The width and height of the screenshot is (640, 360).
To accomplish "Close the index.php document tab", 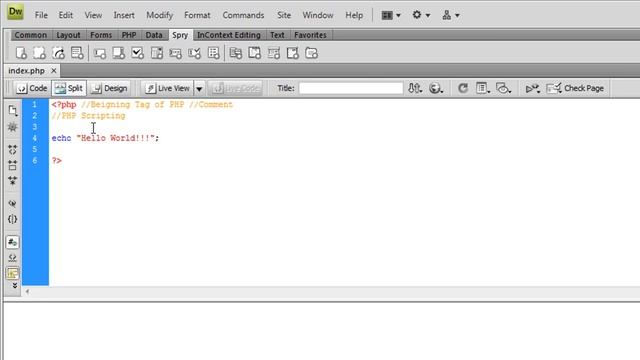I will (x=53, y=71).
